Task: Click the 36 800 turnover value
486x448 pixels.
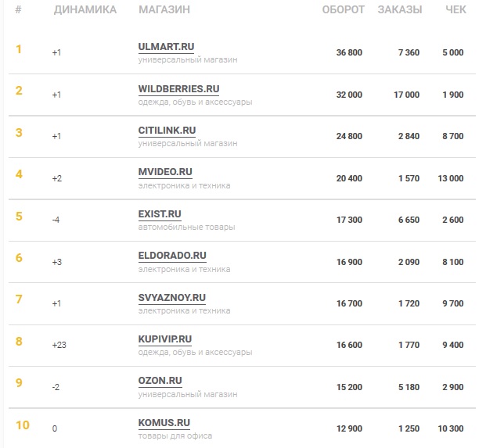Action: 348,52
